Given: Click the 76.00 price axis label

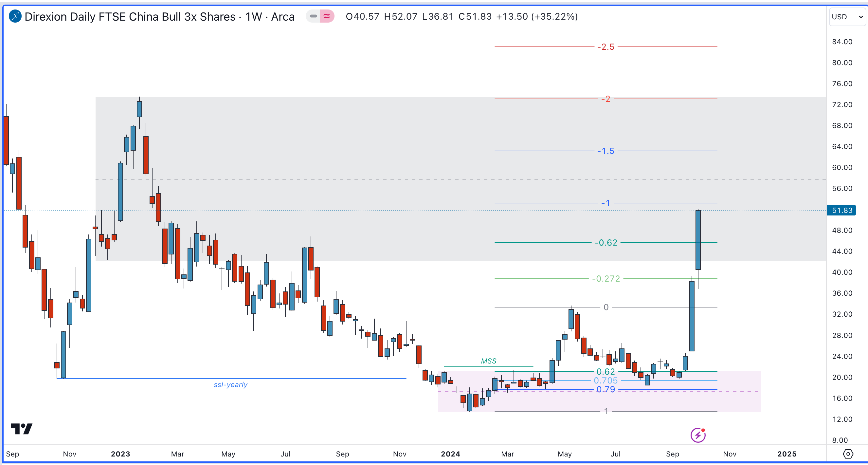Looking at the screenshot, I should [842, 84].
